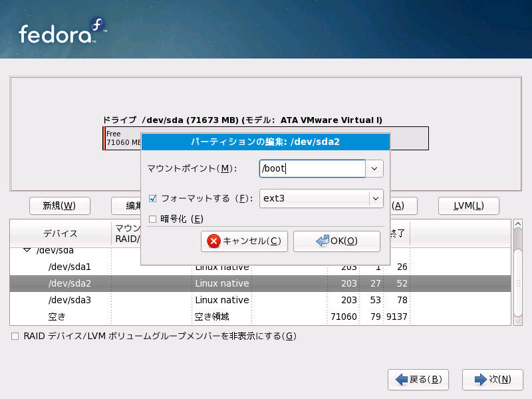The height and width of the screenshot is (399, 532).
Task: Click the blue right arrow icon on the Next button
Action: (480, 379)
